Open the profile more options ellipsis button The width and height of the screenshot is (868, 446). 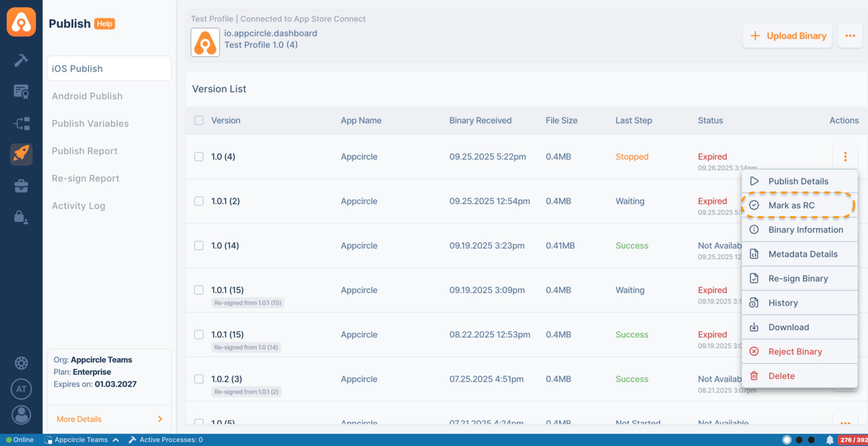[850, 36]
